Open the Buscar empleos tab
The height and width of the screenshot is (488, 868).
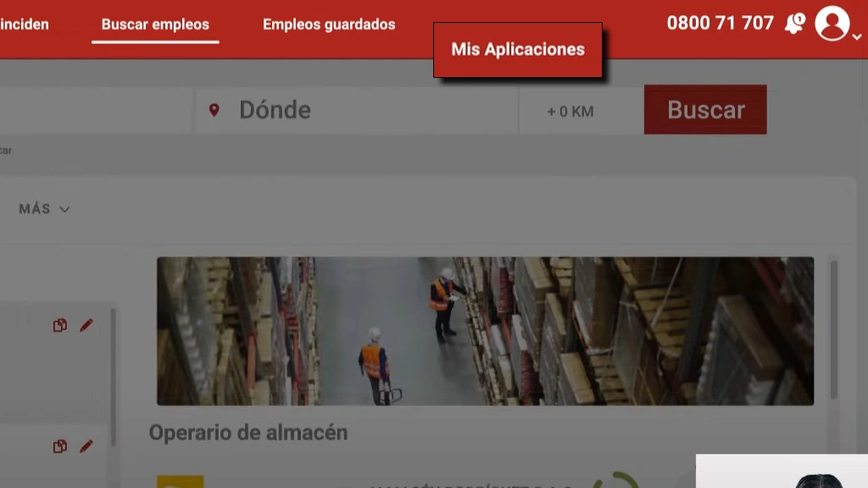[155, 25]
